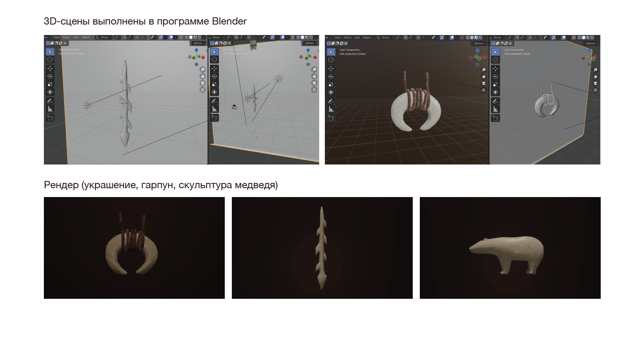Select the Rotate tool in the close-up harpoon viewport
The image size is (644, 337).
pyautogui.click(x=50, y=76)
